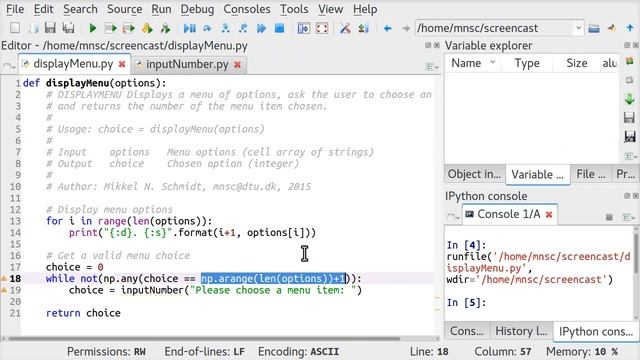Click the Variable explorer refresh icon

point(630,61)
